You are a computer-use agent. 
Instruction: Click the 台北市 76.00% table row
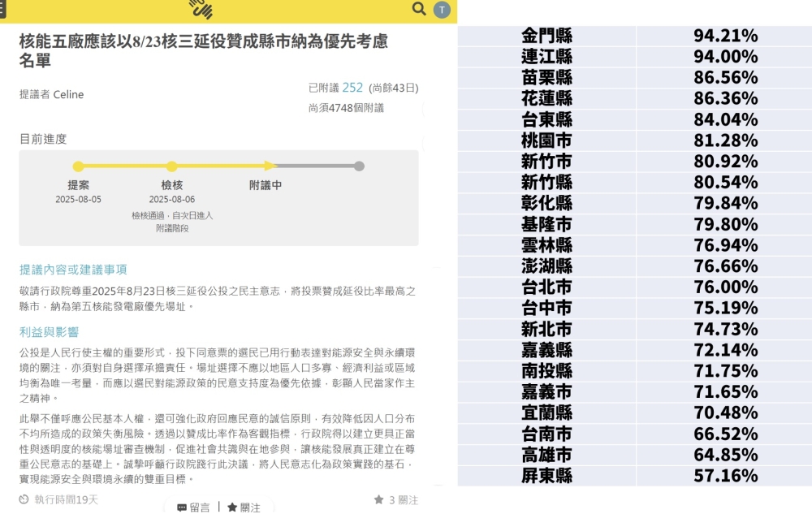click(633, 287)
